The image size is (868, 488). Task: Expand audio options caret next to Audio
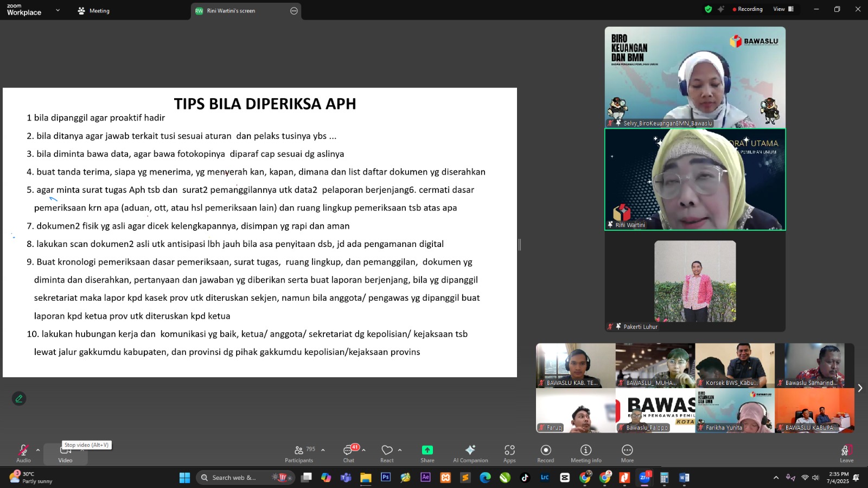[38, 450]
